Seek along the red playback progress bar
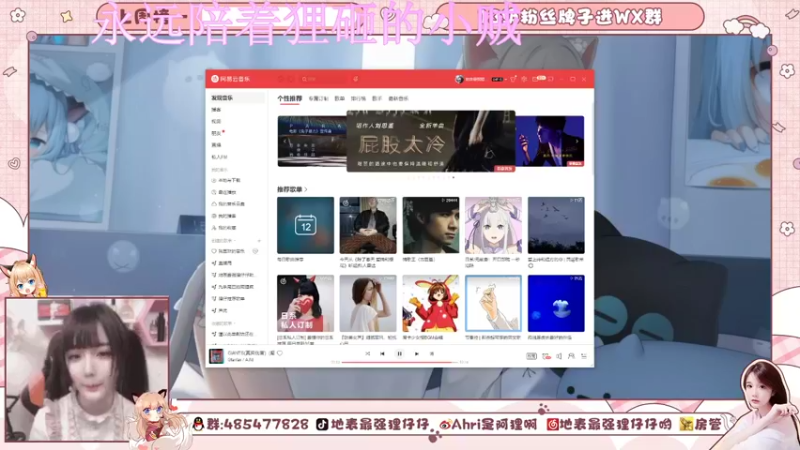The width and height of the screenshot is (800, 450). [x=399, y=362]
